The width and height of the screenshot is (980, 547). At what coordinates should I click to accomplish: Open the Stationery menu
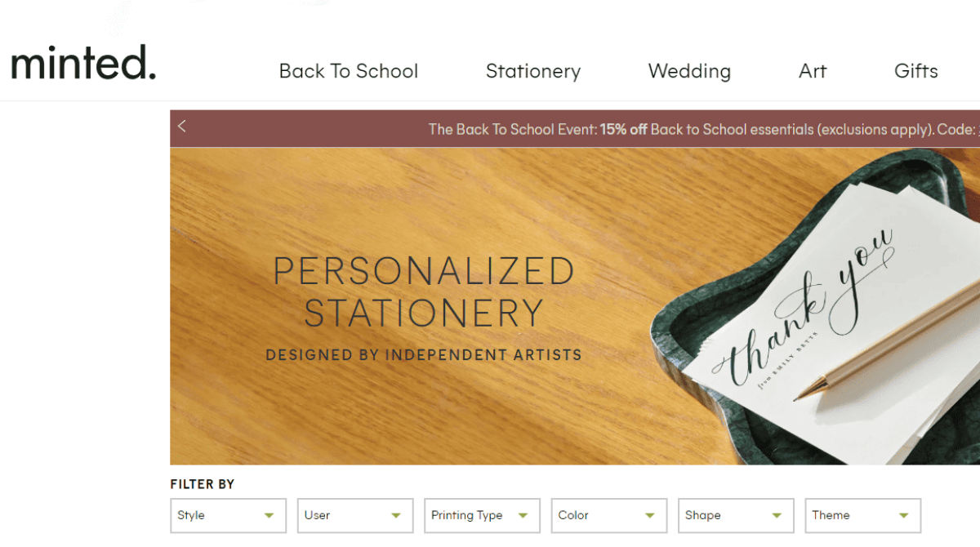[x=533, y=71]
